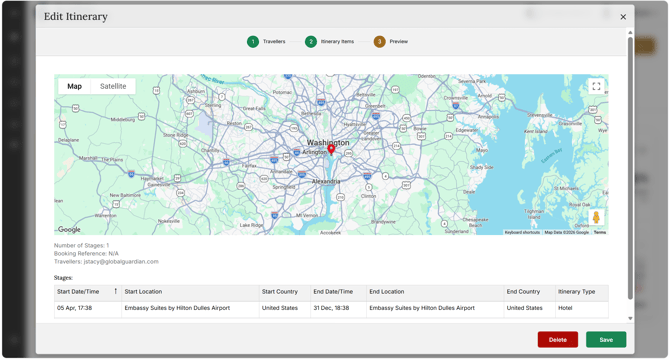Click the scrollbar up arrow

(630, 32)
